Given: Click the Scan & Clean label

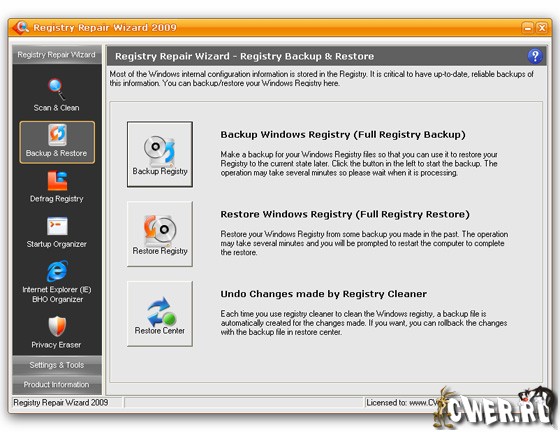Looking at the screenshot, I should click(56, 108).
